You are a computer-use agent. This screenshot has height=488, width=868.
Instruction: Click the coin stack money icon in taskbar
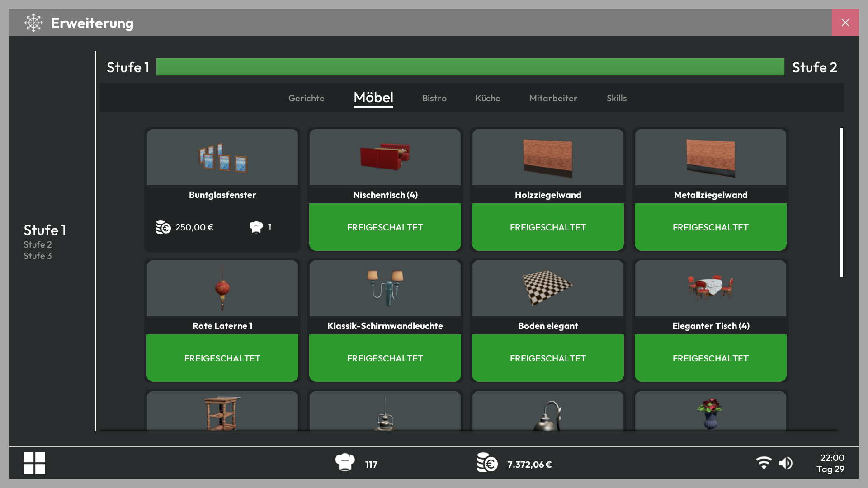click(x=487, y=463)
